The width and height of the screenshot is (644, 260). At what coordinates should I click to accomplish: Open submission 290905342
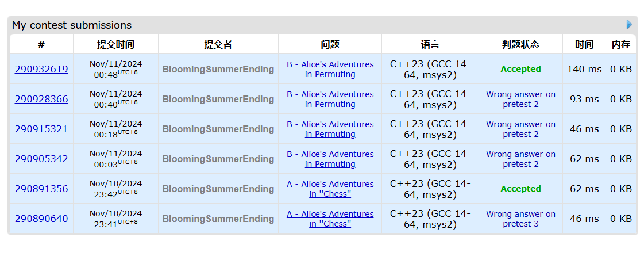coord(41,159)
